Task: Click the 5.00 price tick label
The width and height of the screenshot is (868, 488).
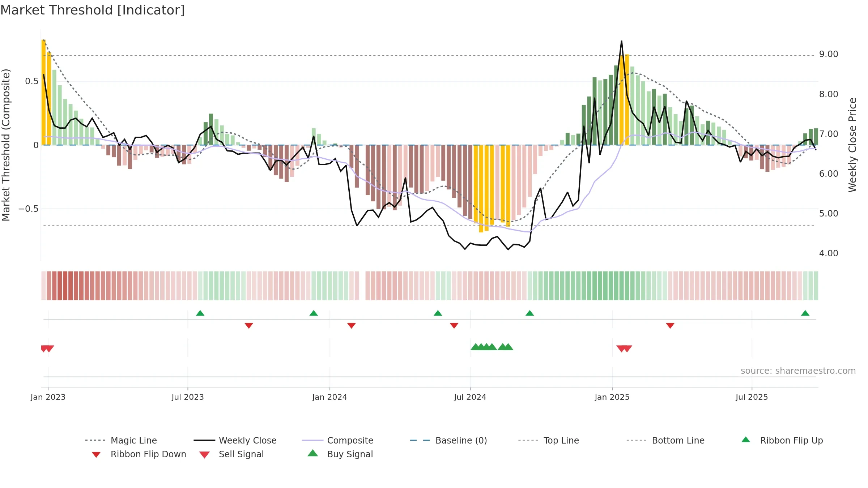Action: 829,214
